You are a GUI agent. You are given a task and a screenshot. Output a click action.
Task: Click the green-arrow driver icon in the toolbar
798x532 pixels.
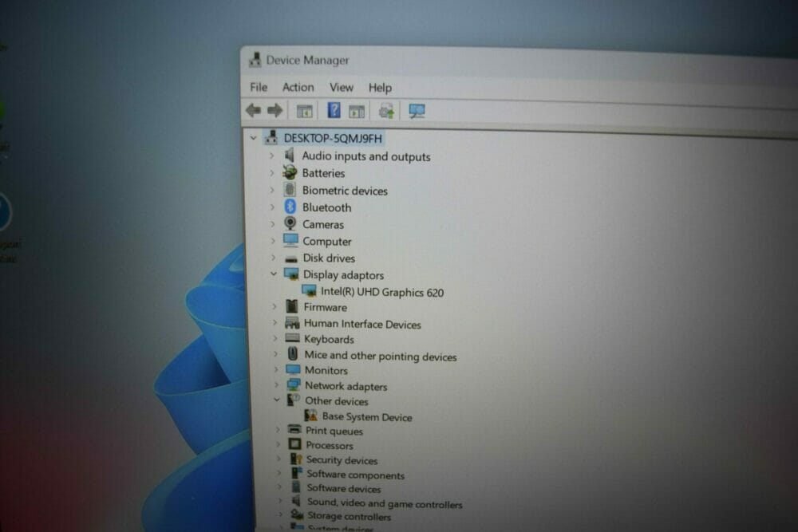pyautogui.click(x=386, y=110)
